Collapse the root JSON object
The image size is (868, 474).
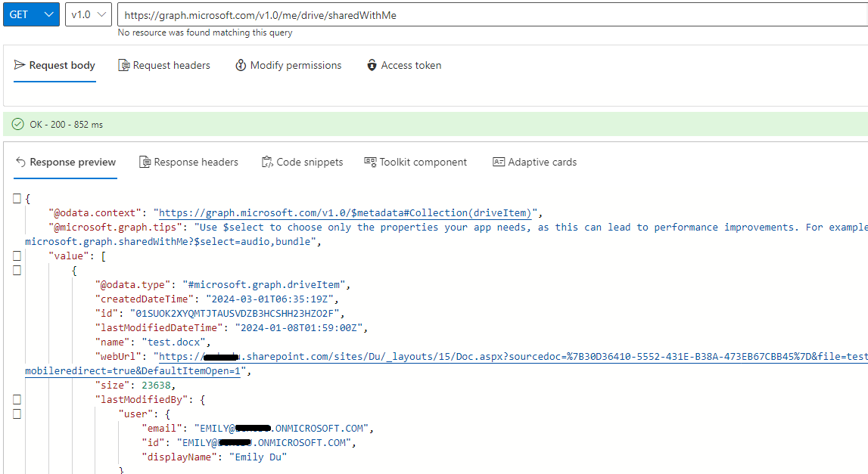(x=17, y=198)
